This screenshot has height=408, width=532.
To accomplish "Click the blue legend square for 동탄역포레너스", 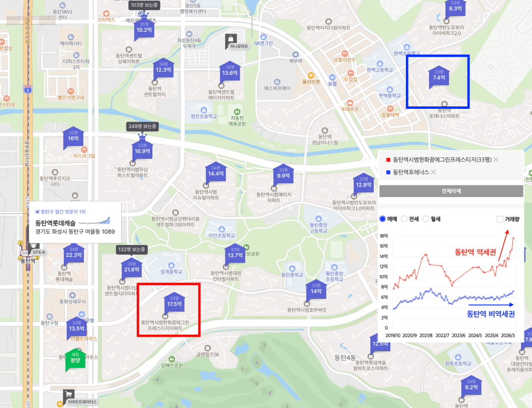I will (x=388, y=172).
